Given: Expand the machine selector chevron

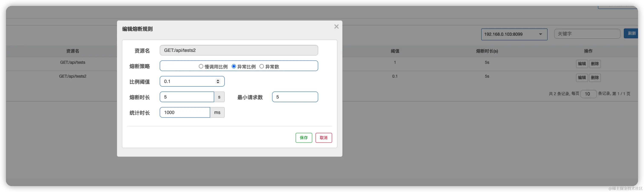Looking at the screenshot, I should [x=540, y=34].
